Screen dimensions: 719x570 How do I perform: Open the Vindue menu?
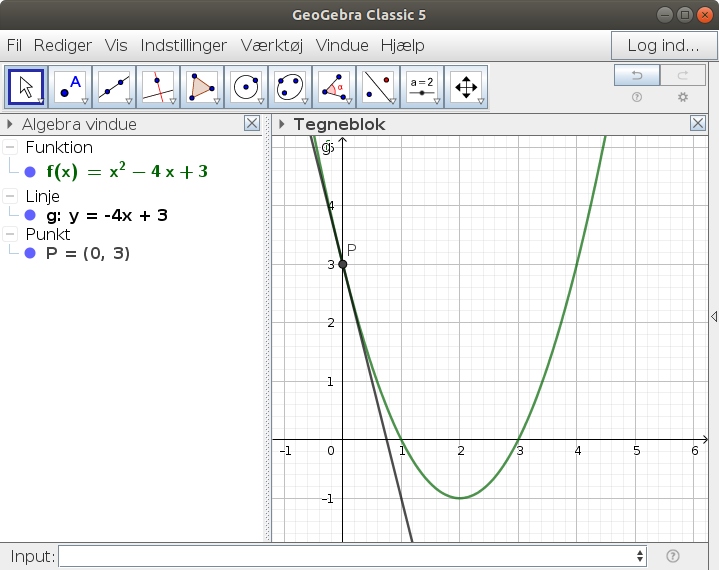point(342,45)
